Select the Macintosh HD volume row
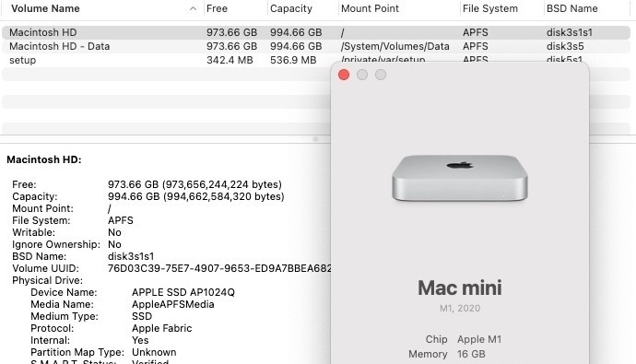Screen dimensions: 636x364 316,32
